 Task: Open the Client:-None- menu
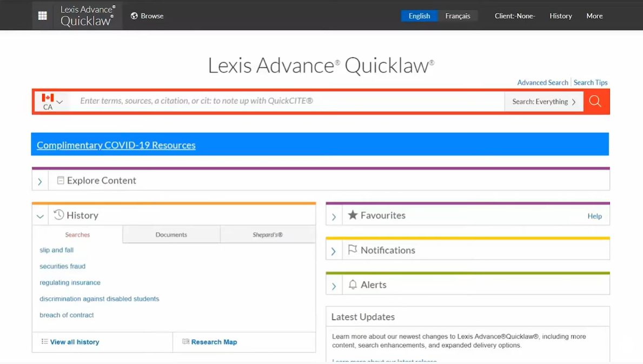pos(515,16)
